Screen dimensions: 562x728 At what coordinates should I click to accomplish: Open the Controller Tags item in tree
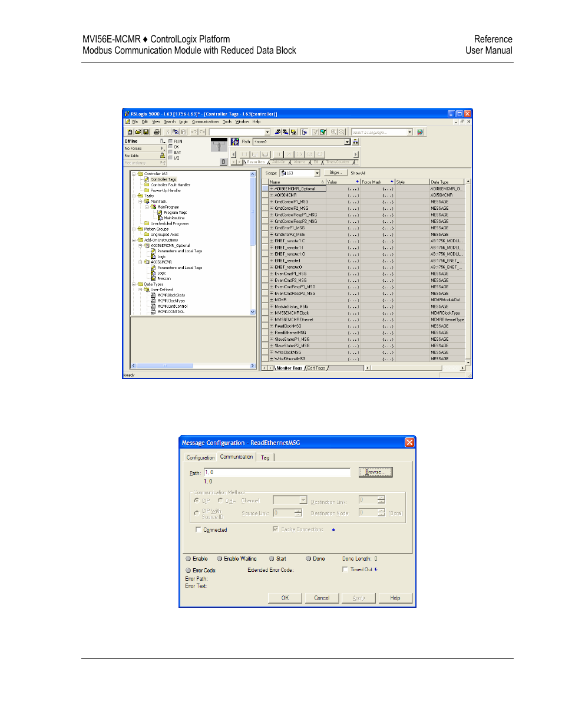[163, 179]
